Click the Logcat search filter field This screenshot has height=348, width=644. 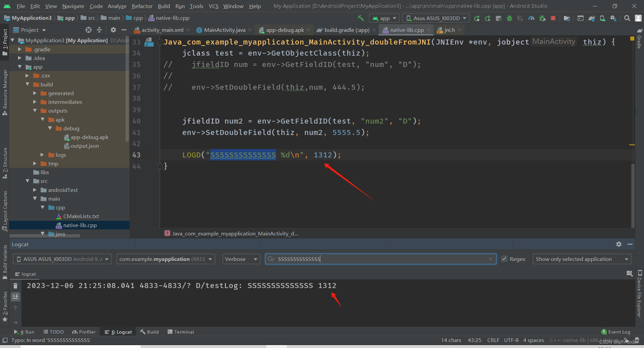pyautogui.click(x=381, y=259)
